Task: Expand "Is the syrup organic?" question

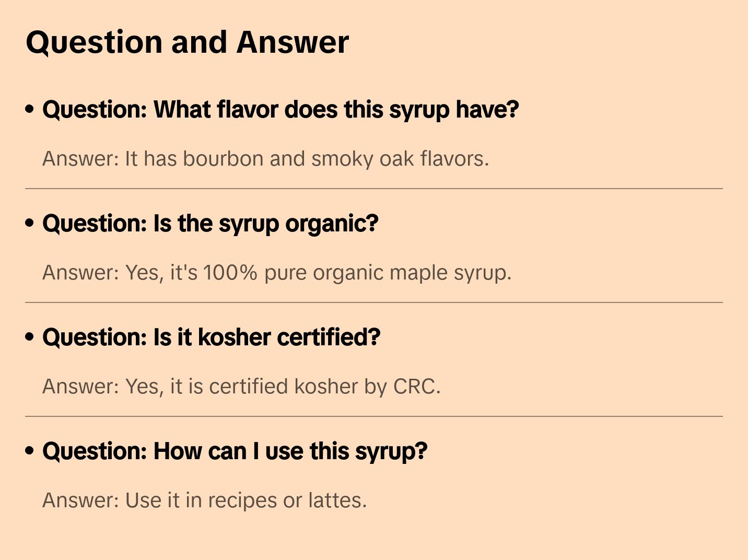Action: coord(210,224)
